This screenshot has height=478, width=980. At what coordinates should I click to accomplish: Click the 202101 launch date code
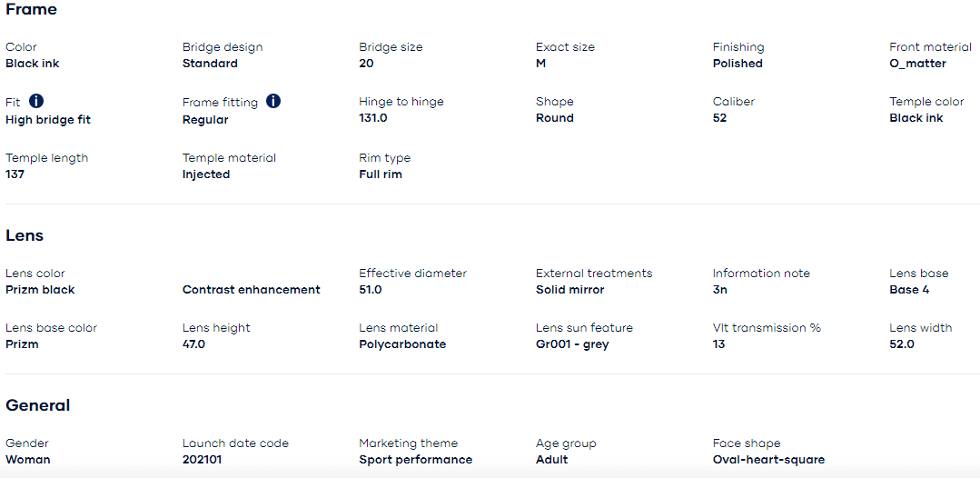pos(202,459)
